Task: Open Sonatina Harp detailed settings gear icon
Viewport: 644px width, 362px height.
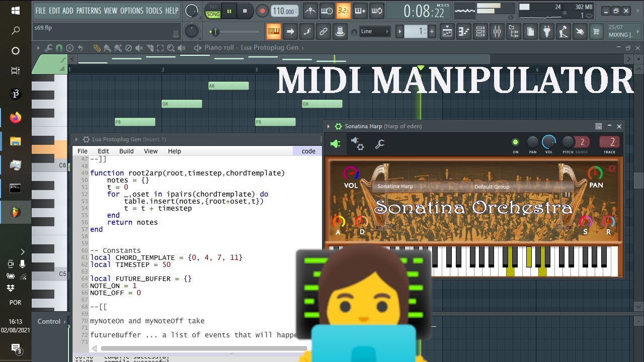Action: coord(357,144)
